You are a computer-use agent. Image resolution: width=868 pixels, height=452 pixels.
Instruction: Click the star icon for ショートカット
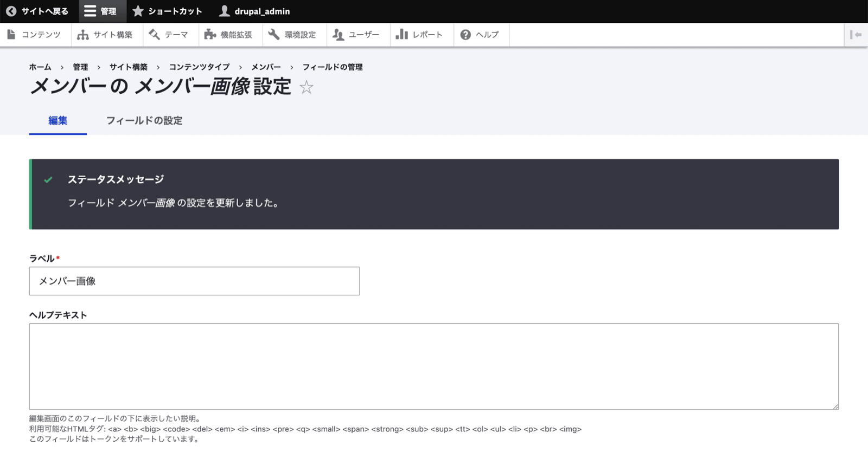click(138, 11)
